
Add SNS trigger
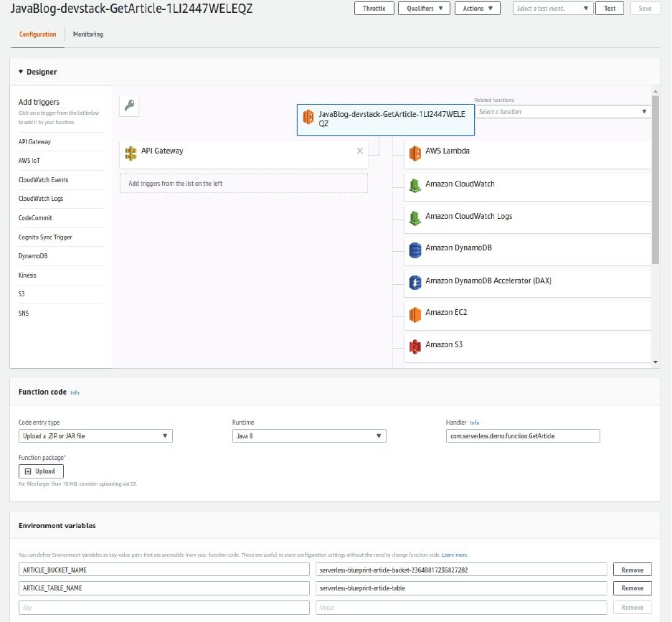tap(24, 313)
